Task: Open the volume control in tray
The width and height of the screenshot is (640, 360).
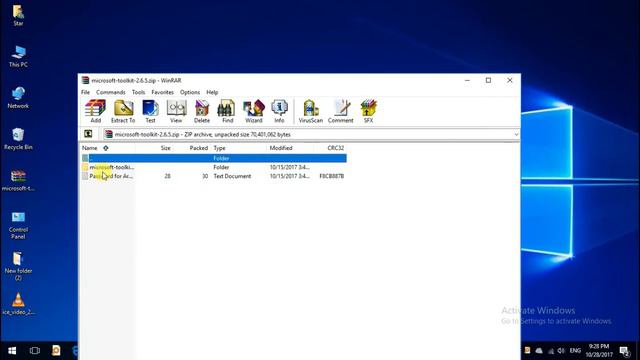Action: [x=561, y=351]
